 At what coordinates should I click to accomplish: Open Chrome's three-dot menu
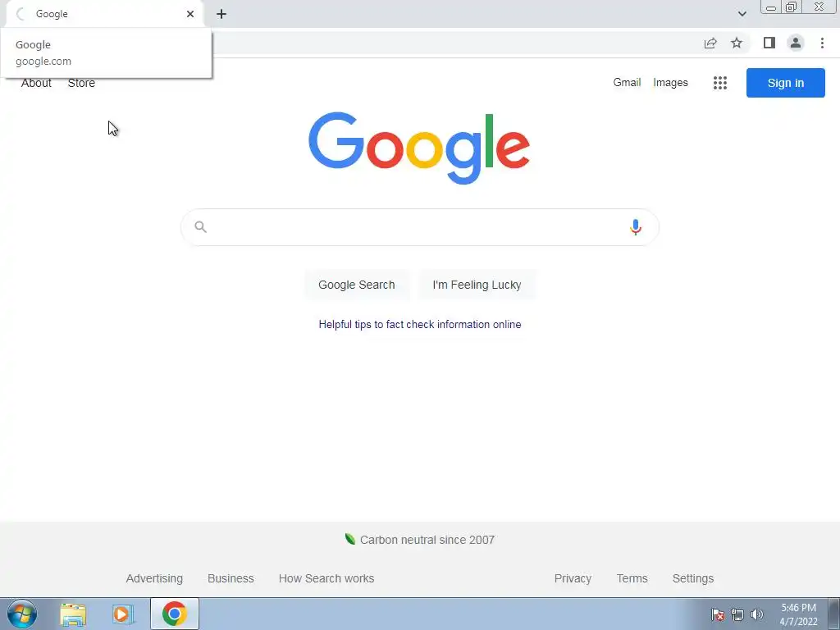(x=822, y=43)
